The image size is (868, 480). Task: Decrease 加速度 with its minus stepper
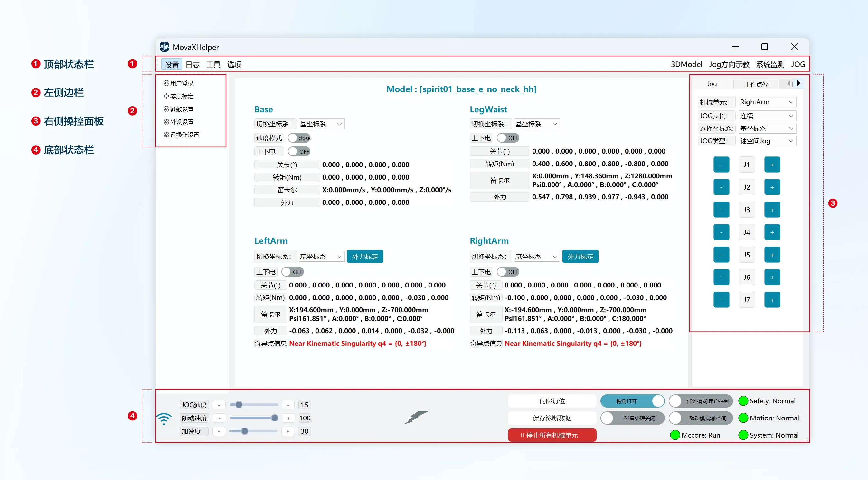[219, 431]
